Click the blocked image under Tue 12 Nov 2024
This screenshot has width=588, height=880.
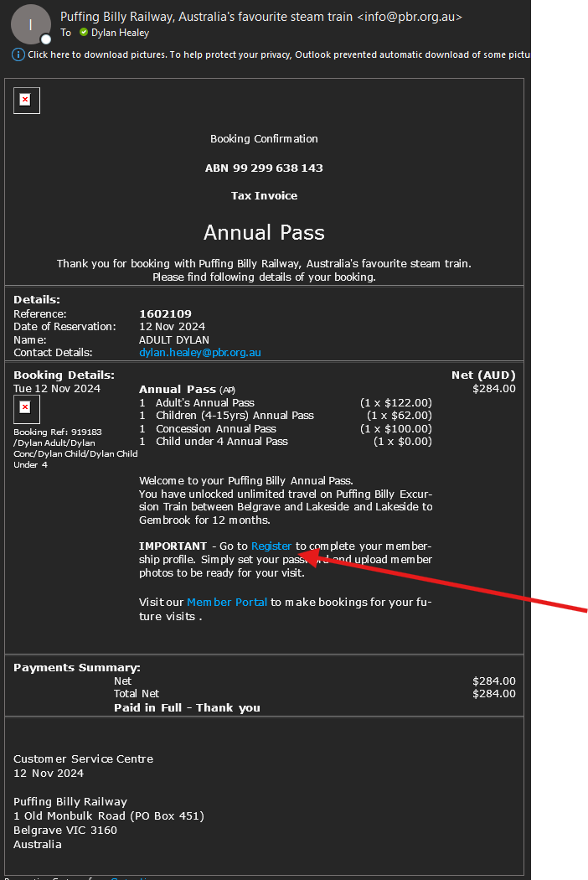(26, 408)
